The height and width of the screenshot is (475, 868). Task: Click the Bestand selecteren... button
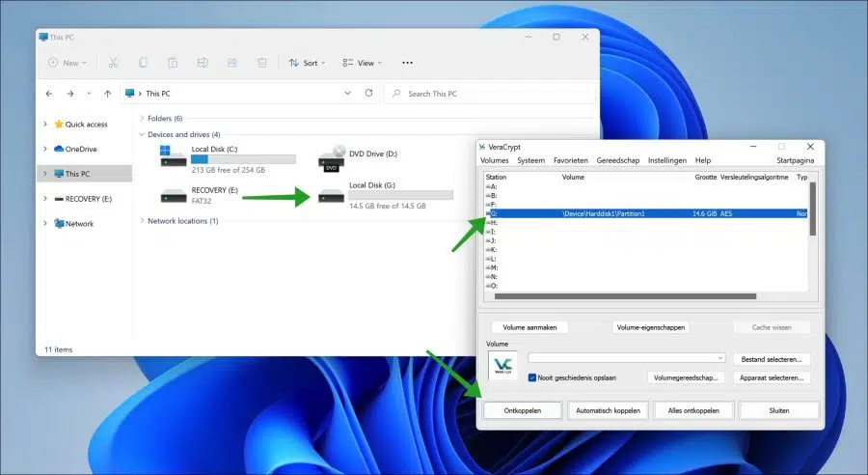click(772, 359)
